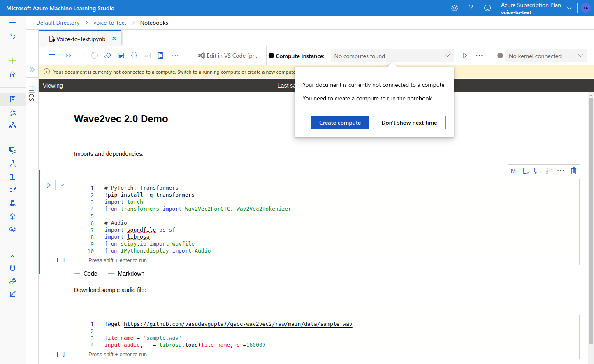Image resolution: width=594 pixels, height=364 pixels.
Task: Run the first code cell play button
Action: click(49, 185)
